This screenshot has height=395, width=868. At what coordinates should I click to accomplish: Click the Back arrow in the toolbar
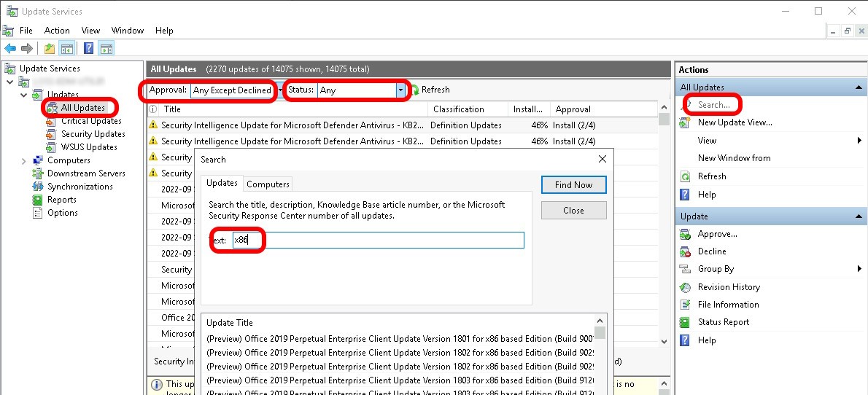[10, 49]
